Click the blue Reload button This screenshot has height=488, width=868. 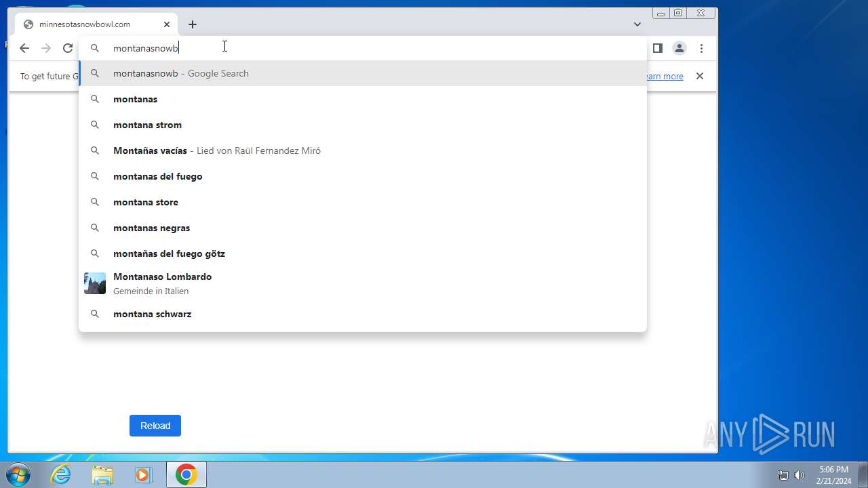point(155,426)
